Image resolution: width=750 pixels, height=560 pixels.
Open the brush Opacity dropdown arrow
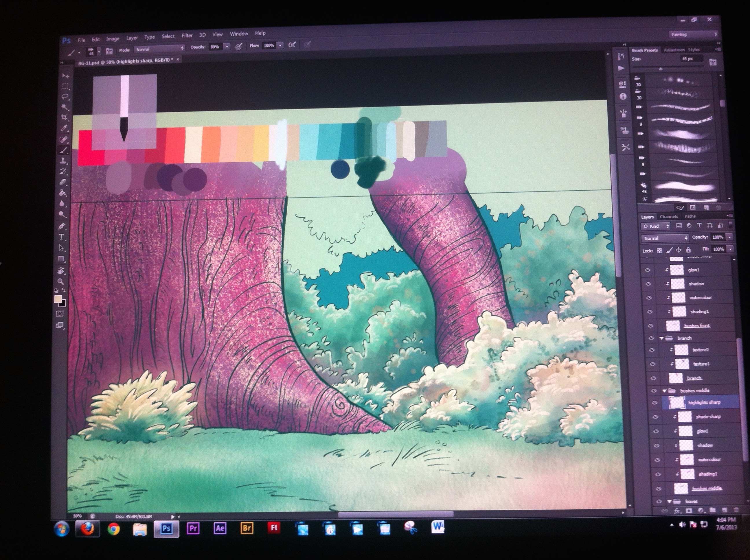227,47
